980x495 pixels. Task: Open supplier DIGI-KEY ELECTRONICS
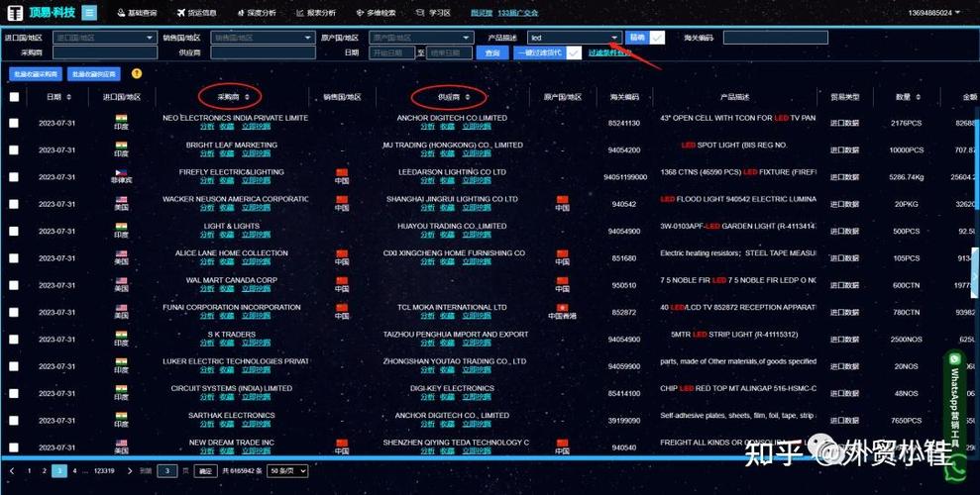click(x=452, y=388)
